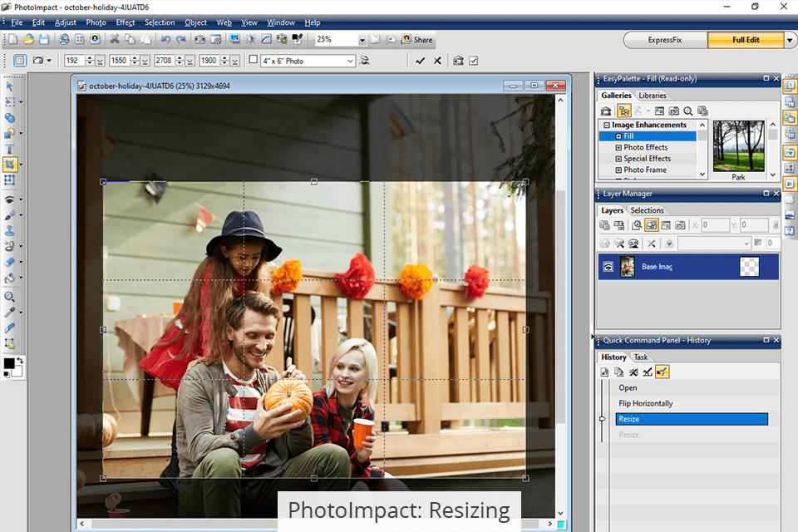
Task: Open the Effect menu
Action: click(126, 22)
